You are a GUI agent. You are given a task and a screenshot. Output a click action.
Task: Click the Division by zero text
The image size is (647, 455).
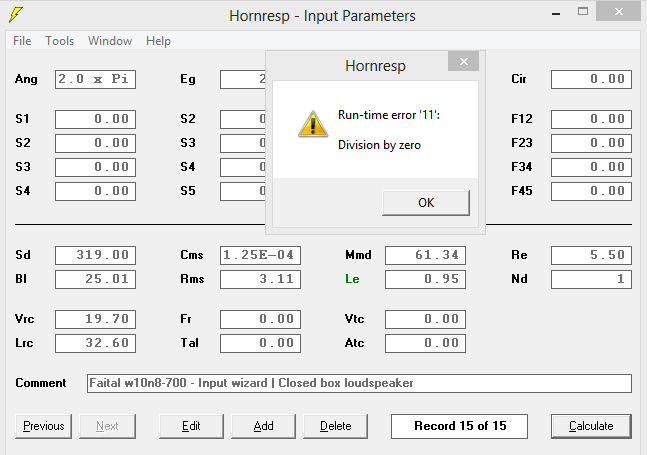point(379,145)
